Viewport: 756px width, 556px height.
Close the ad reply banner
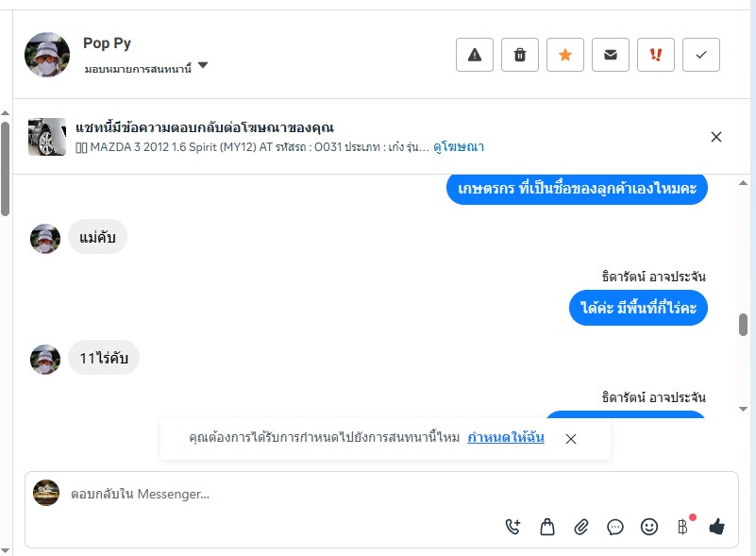[x=716, y=137]
